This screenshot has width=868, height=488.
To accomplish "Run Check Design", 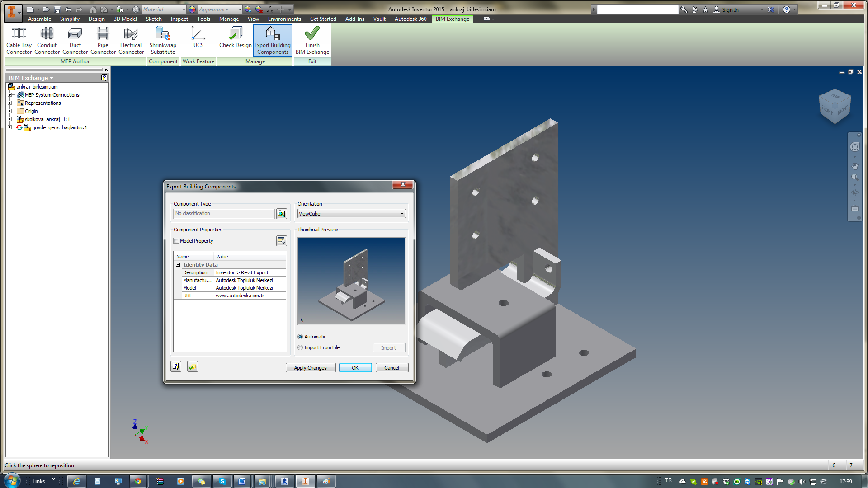I will [236, 37].
